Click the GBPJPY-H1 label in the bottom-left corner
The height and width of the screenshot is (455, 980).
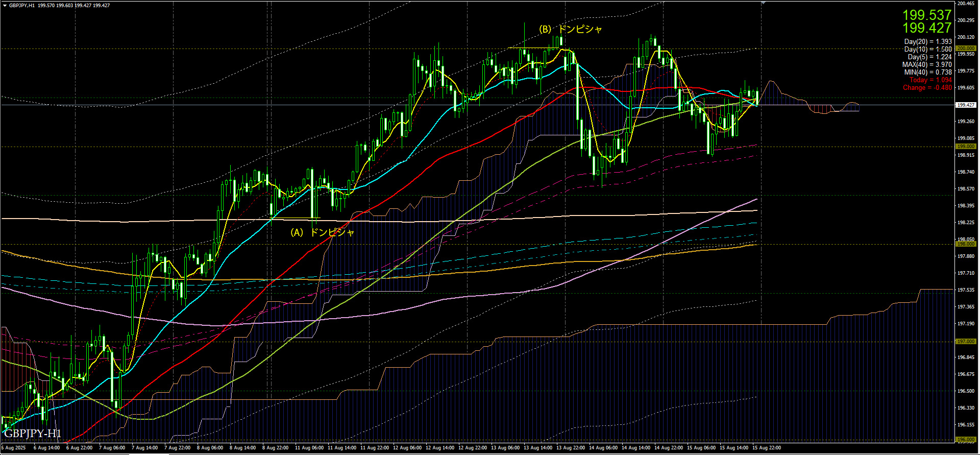(33, 434)
